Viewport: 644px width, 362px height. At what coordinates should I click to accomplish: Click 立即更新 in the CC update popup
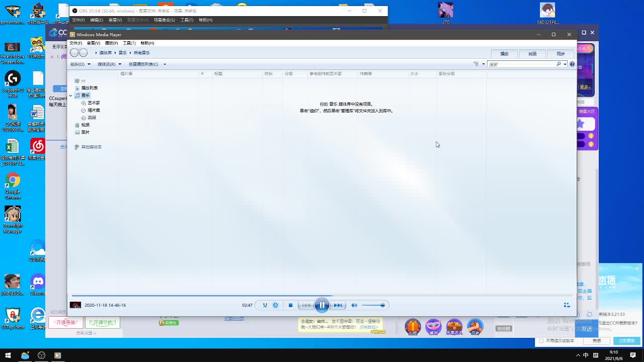[x=626, y=341]
